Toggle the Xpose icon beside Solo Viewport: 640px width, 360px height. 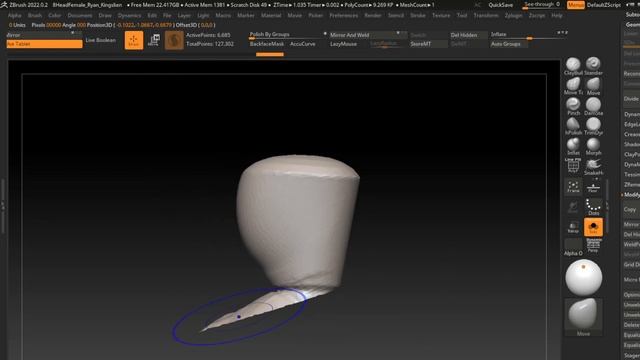(573, 227)
